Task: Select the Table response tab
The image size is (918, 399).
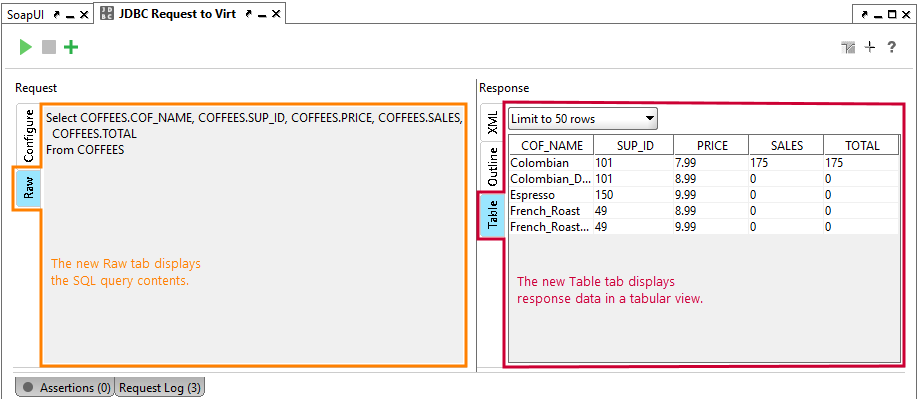Action: [492, 215]
